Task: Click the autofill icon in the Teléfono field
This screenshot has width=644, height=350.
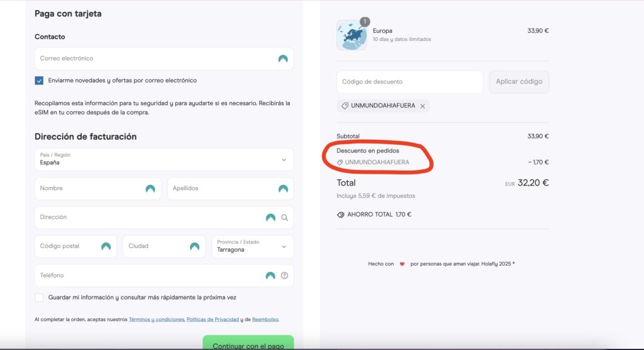Action: click(270, 276)
